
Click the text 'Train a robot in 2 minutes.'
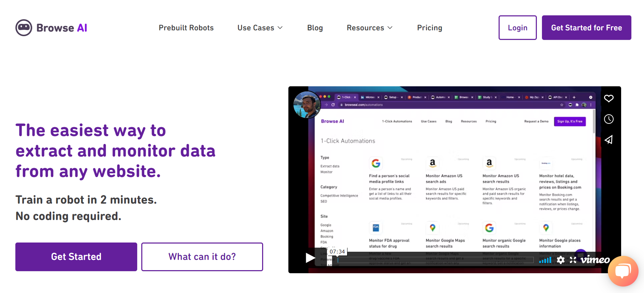pyautogui.click(x=86, y=200)
